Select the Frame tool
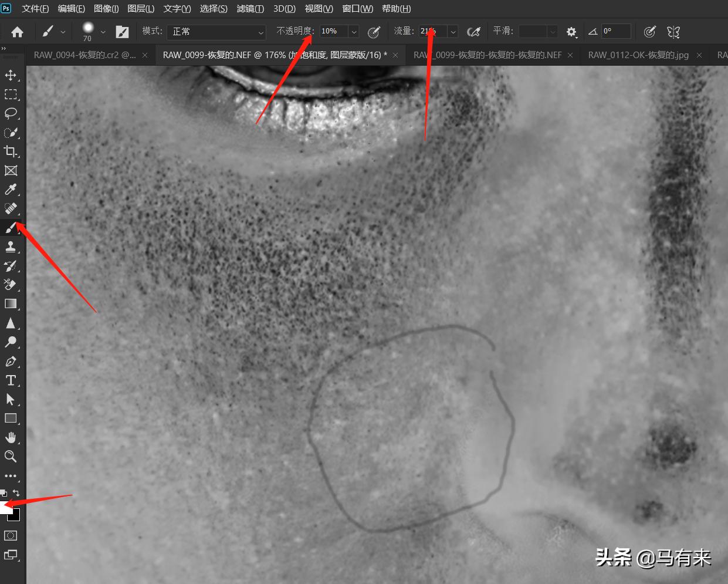 (11, 171)
